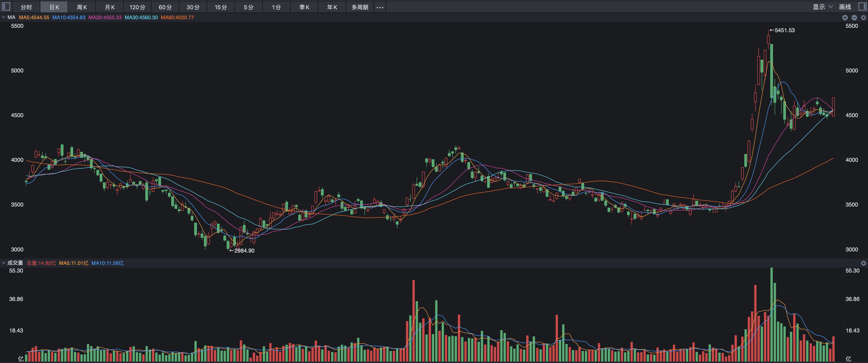Click the 更多周期 ellipsis icon
The width and height of the screenshot is (868, 363).
380,7
